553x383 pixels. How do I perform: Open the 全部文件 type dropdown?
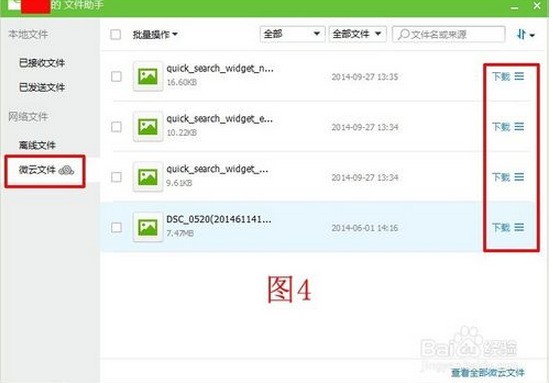(357, 34)
